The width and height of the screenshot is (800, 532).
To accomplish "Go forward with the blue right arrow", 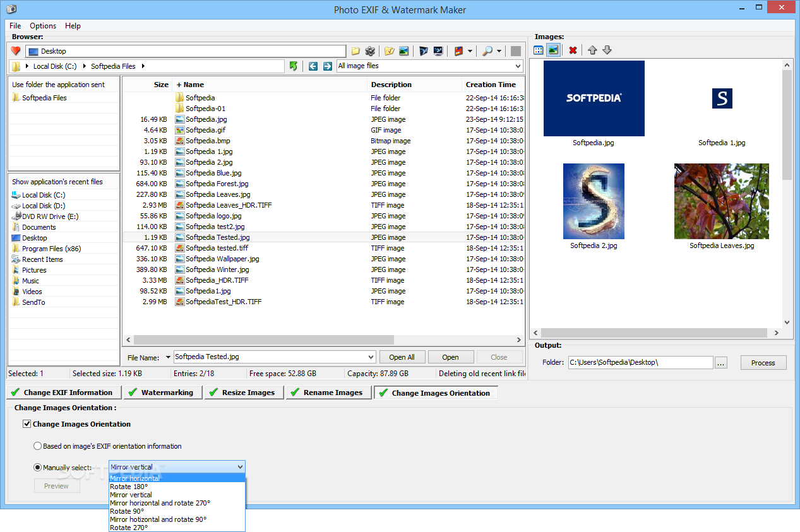I will [x=327, y=66].
